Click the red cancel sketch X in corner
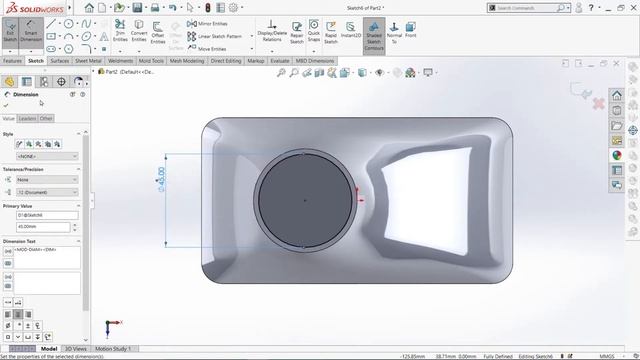This screenshot has height=360, width=640. tap(598, 104)
